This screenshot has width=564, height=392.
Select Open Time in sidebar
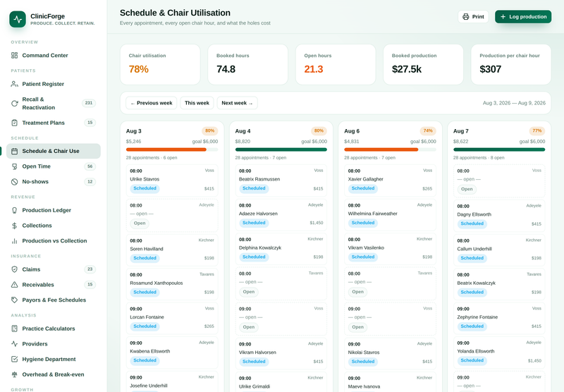(x=54, y=166)
